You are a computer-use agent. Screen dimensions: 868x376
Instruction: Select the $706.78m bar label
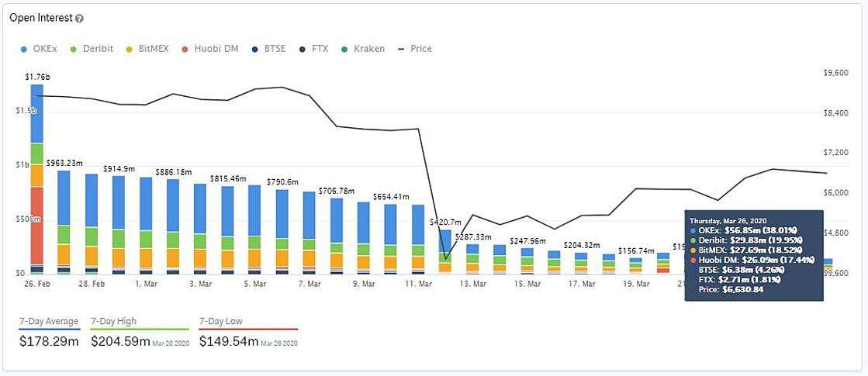click(x=337, y=191)
